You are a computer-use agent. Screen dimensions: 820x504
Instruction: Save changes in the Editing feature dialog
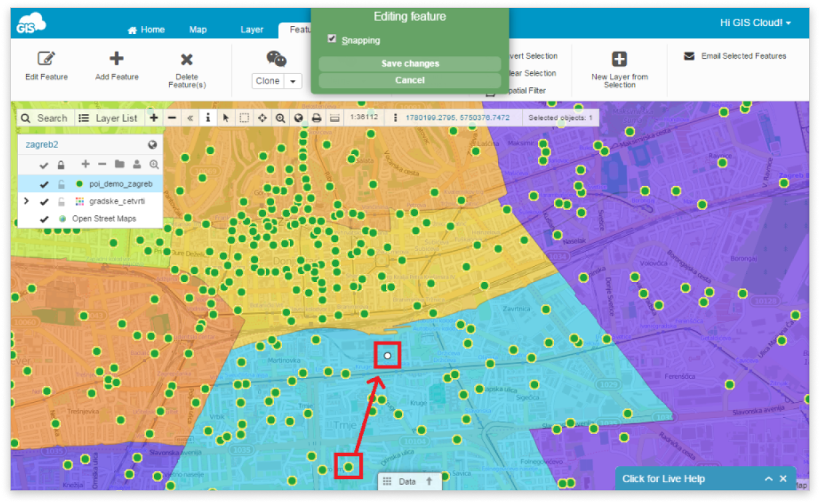(x=409, y=63)
